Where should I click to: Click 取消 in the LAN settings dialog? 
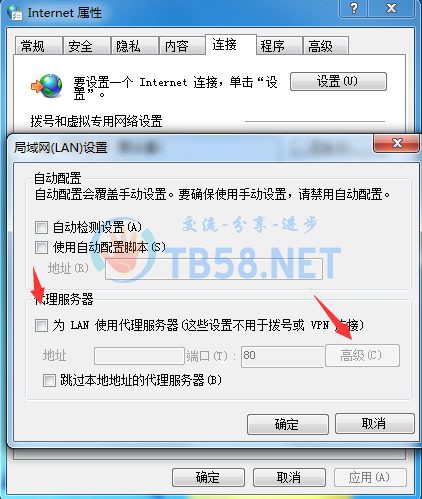point(375,424)
